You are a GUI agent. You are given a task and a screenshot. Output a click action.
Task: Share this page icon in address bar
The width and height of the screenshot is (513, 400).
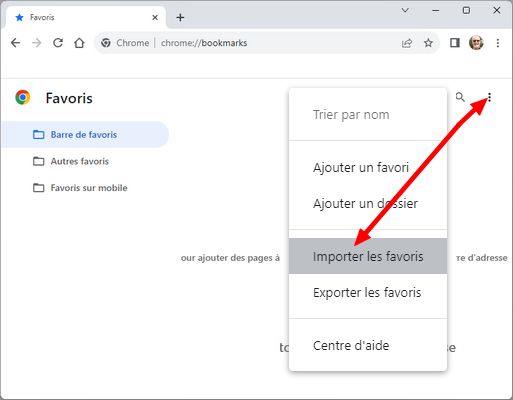[x=407, y=43]
